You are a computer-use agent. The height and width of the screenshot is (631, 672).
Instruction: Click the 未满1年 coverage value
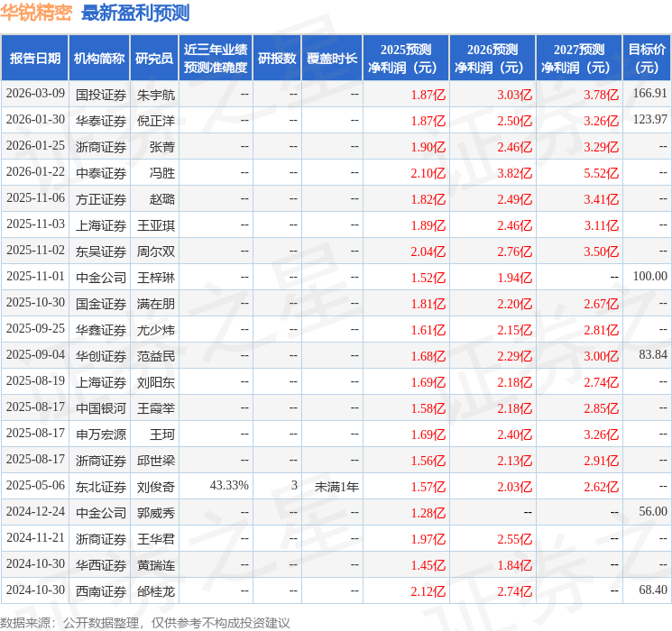(x=336, y=487)
